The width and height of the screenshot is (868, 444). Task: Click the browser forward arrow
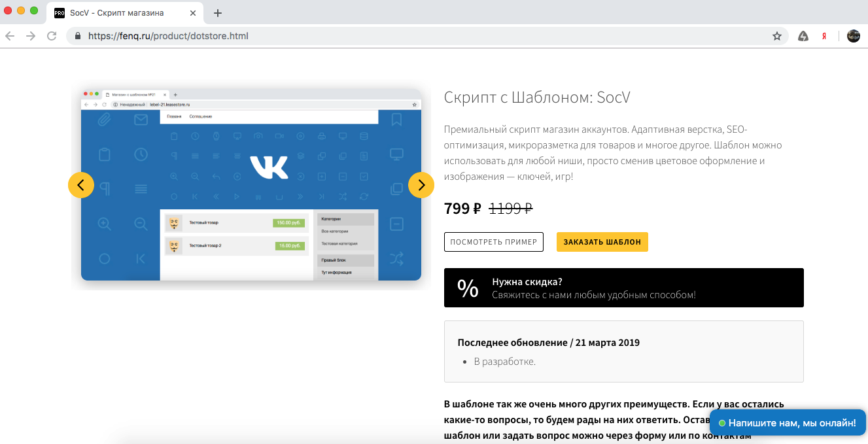(x=31, y=36)
